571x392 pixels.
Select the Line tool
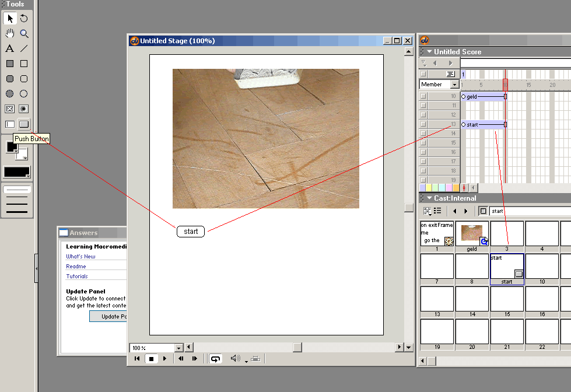coord(24,48)
